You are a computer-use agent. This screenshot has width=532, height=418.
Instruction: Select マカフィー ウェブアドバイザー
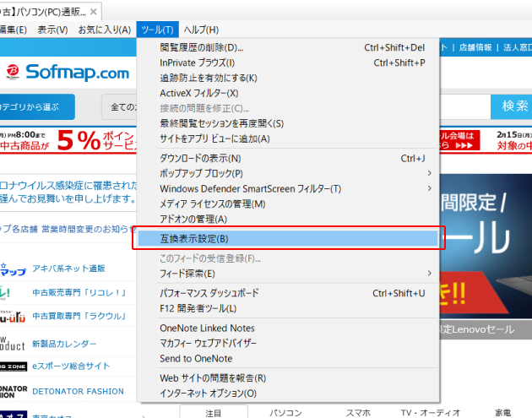(288, 344)
